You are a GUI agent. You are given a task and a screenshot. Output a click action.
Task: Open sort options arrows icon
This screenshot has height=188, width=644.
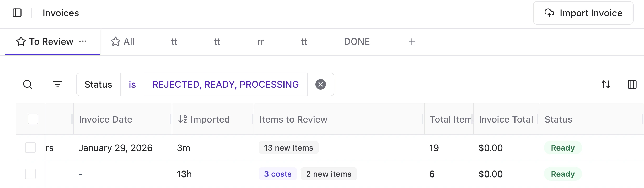click(x=606, y=84)
